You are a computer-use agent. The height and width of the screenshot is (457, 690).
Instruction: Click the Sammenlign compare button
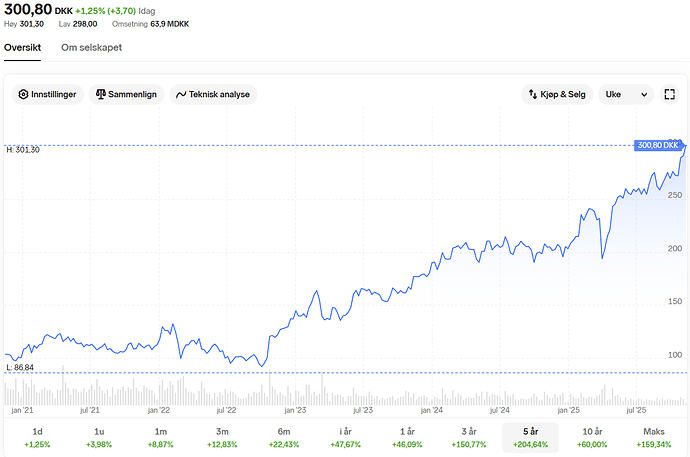(x=125, y=95)
